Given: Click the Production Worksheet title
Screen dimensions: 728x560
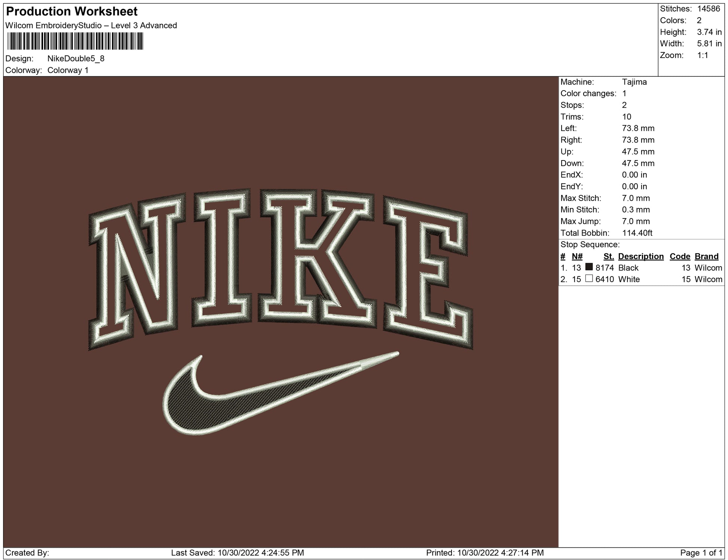Looking at the screenshot, I should tap(72, 12).
